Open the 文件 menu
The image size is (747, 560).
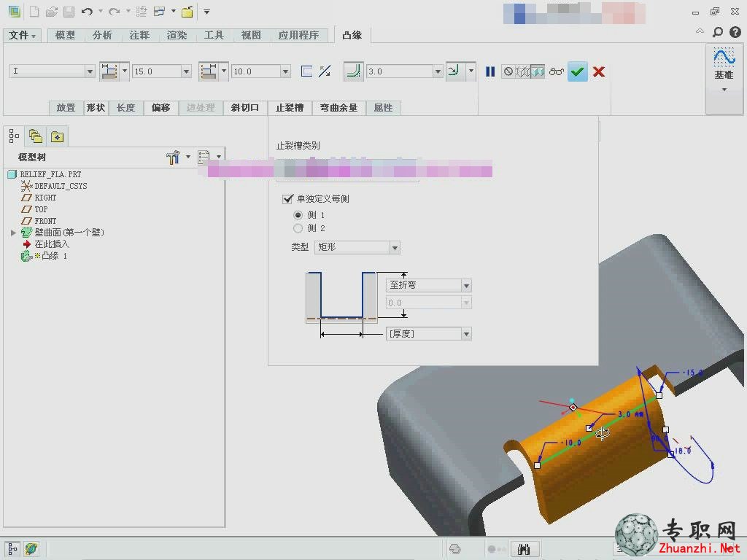tap(22, 35)
